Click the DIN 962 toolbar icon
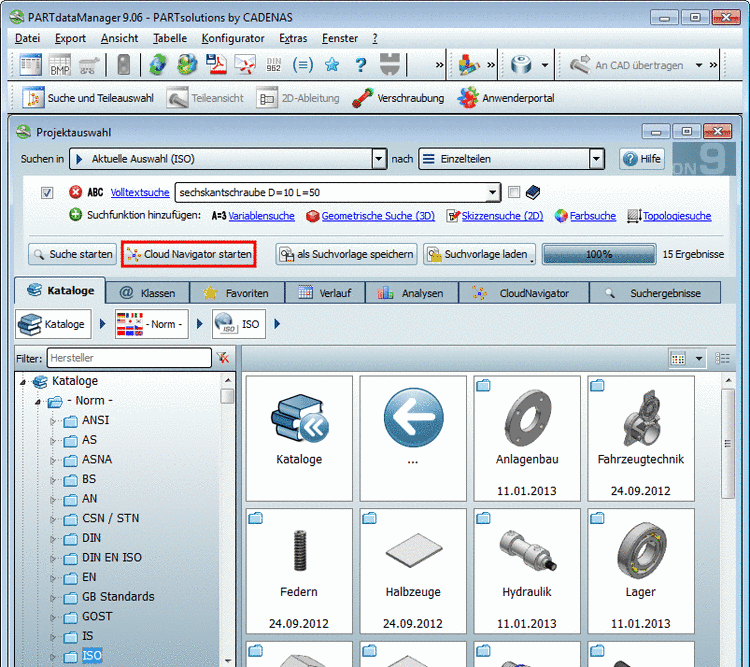750x667 pixels. pyautogui.click(x=274, y=65)
